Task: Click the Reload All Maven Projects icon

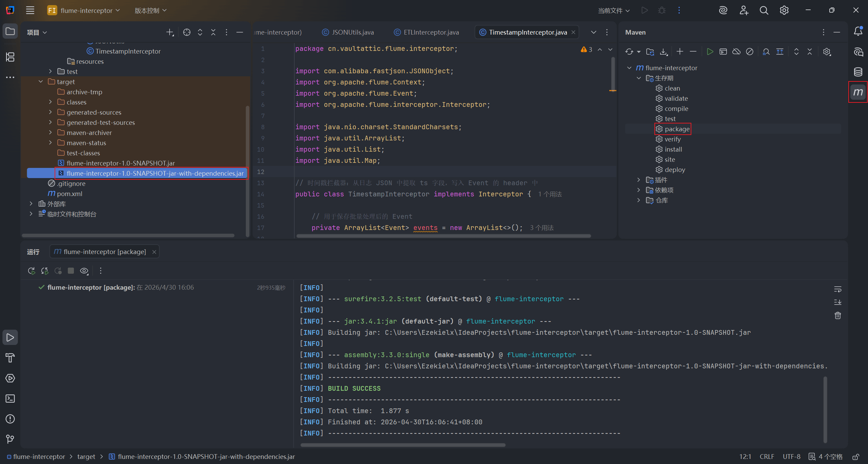Action: pyautogui.click(x=629, y=52)
